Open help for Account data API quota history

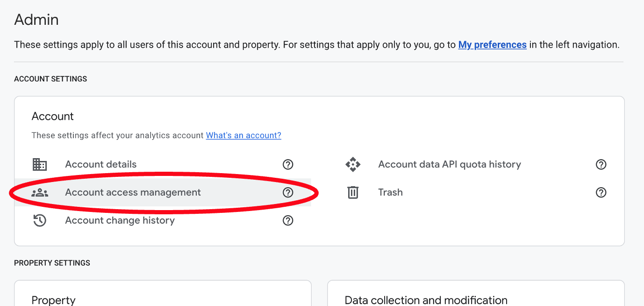click(x=601, y=164)
